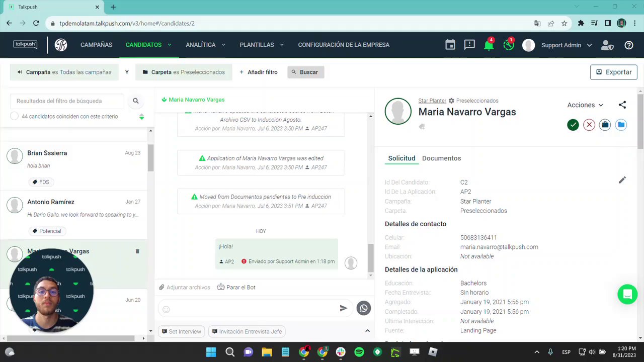Open the Windows Start menu

[x=211, y=352]
